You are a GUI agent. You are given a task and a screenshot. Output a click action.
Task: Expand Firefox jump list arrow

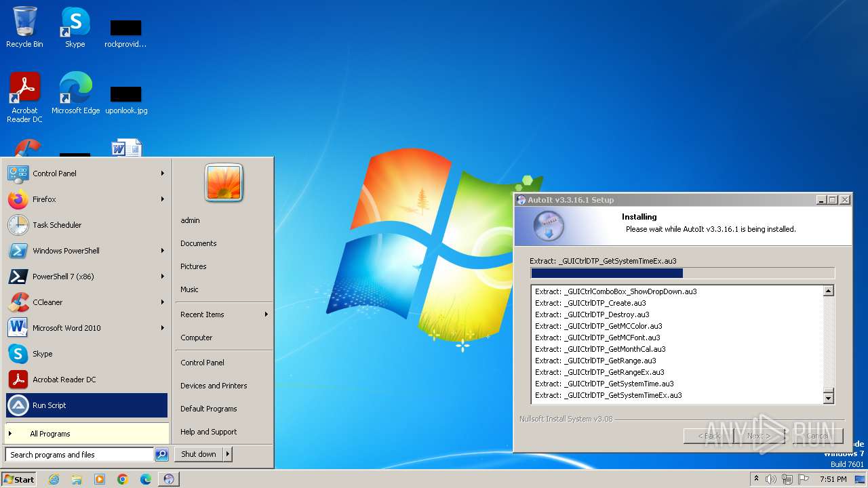(x=163, y=199)
